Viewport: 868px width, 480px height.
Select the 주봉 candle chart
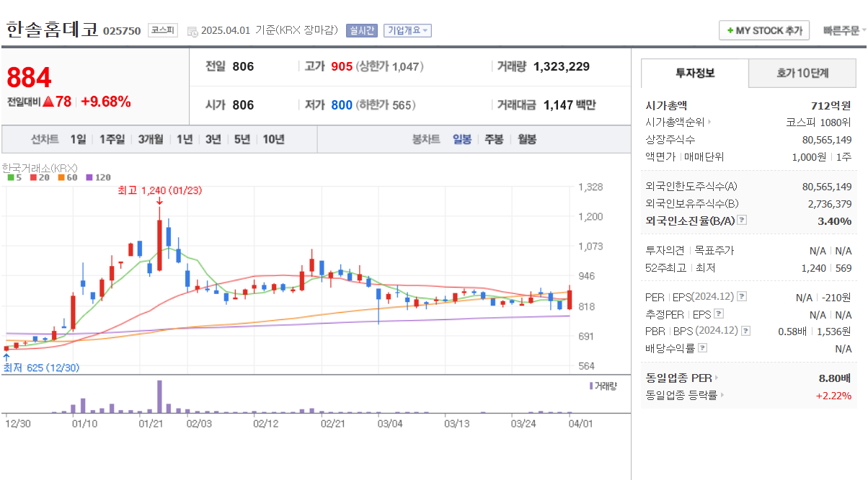[x=494, y=139]
